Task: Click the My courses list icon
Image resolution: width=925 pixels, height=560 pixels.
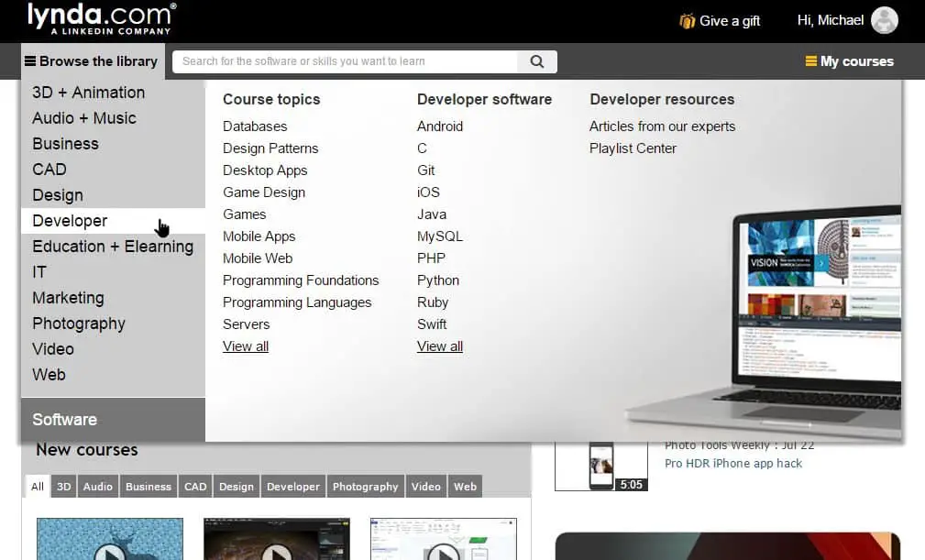Action: click(x=811, y=61)
